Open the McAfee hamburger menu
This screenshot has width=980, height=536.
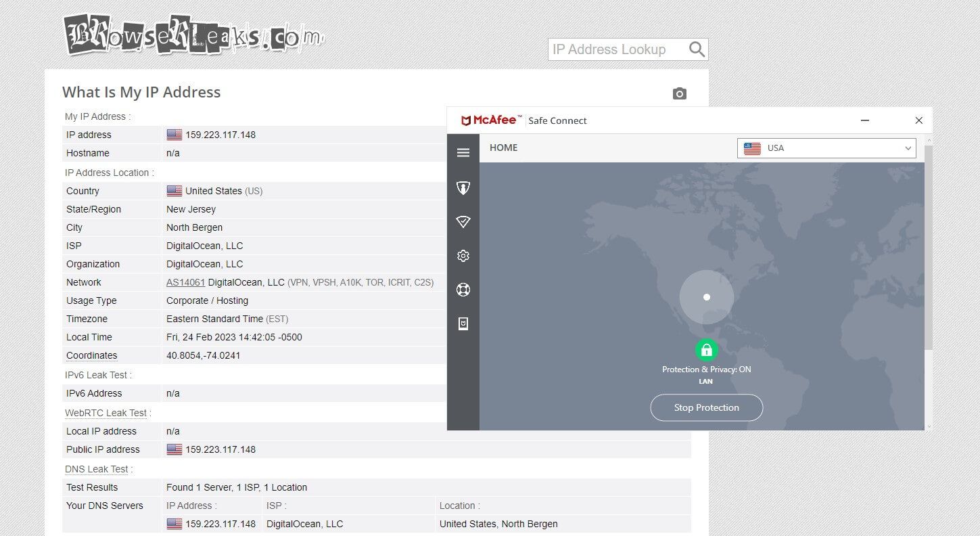tap(463, 153)
